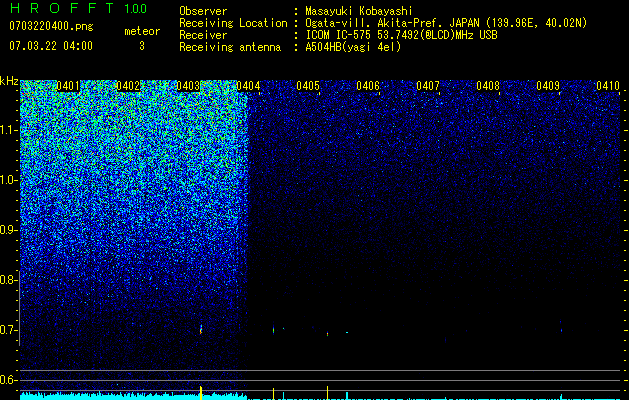This screenshot has width=629, height=400.
Task: Click the yellow level spike before 0404
Action: pyautogui.click(x=201, y=393)
